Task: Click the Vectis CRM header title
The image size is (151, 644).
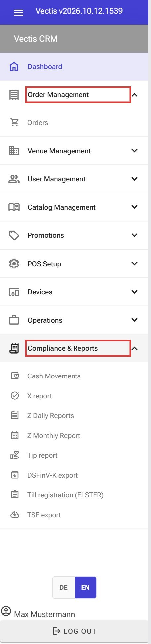Action: coord(36,39)
